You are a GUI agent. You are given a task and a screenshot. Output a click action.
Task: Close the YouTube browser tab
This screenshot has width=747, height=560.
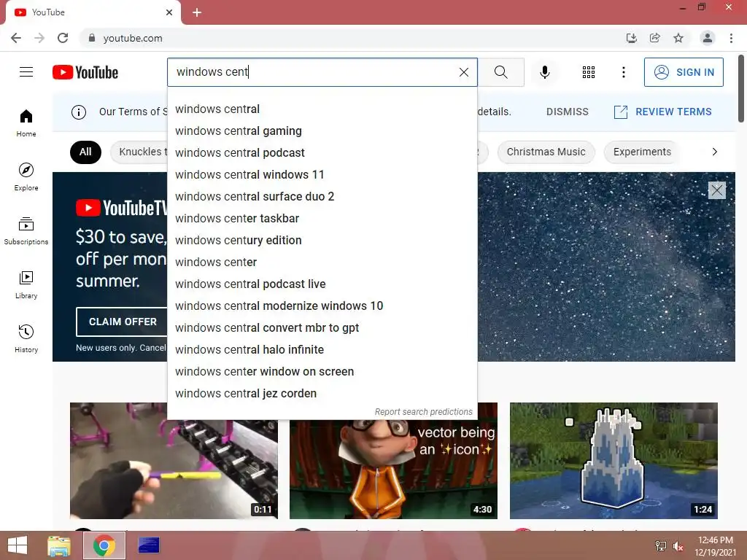click(169, 12)
